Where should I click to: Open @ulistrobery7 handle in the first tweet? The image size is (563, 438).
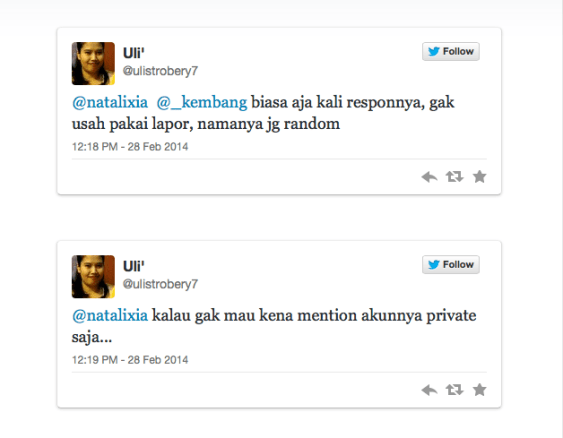[160, 71]
